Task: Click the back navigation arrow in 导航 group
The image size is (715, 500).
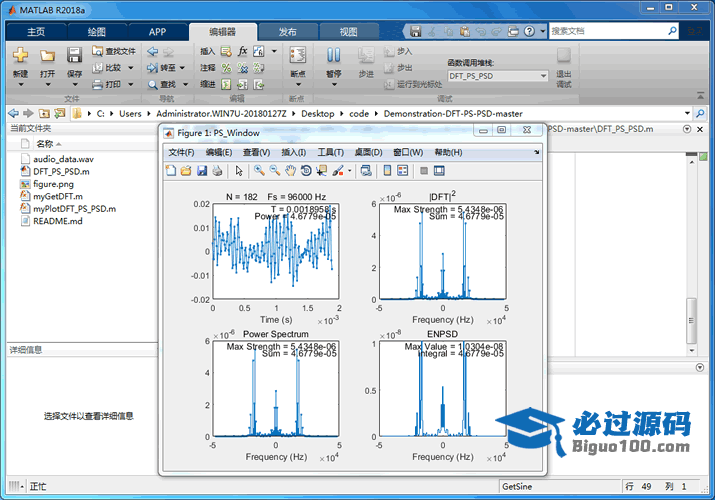Action: coord(153,51)
